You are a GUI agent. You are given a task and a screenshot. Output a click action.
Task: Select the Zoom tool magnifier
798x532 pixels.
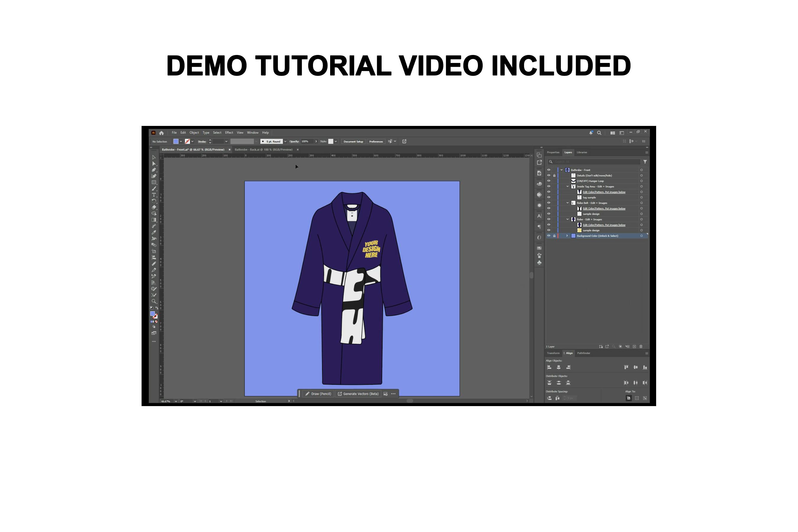tap(154, 301)
